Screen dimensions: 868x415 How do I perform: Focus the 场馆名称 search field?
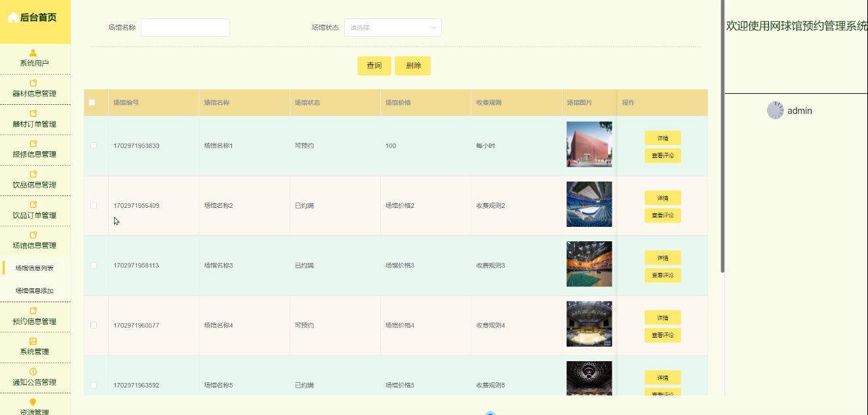(185, 28)
